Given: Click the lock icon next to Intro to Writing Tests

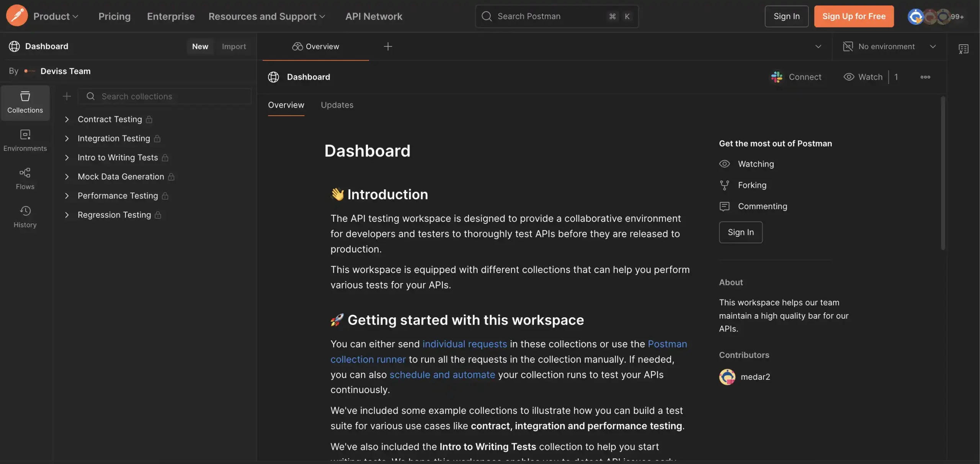Looking at the screenshot, I should [165, 158].
